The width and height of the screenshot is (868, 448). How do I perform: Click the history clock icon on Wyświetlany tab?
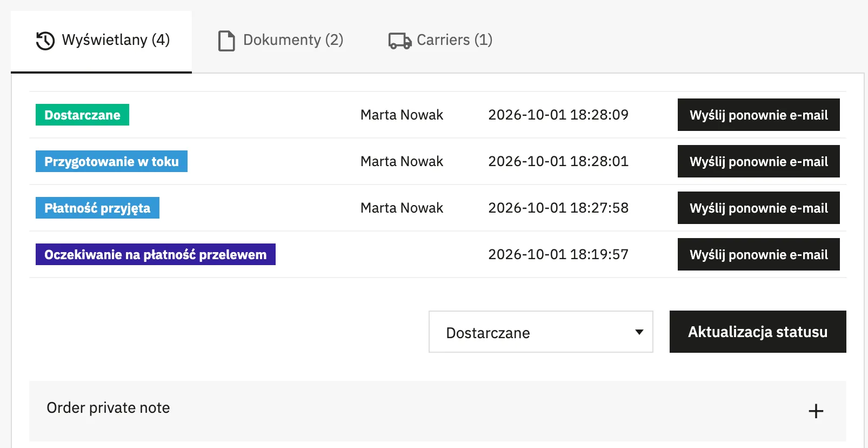45,41
